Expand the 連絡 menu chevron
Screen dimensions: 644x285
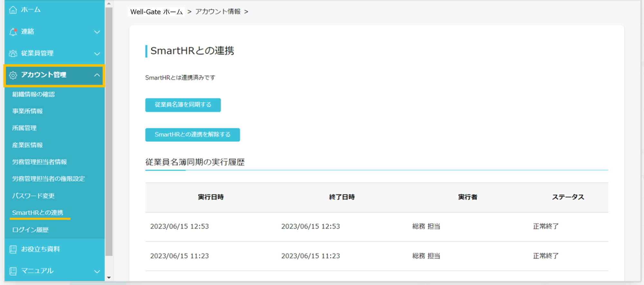(97, 32)
